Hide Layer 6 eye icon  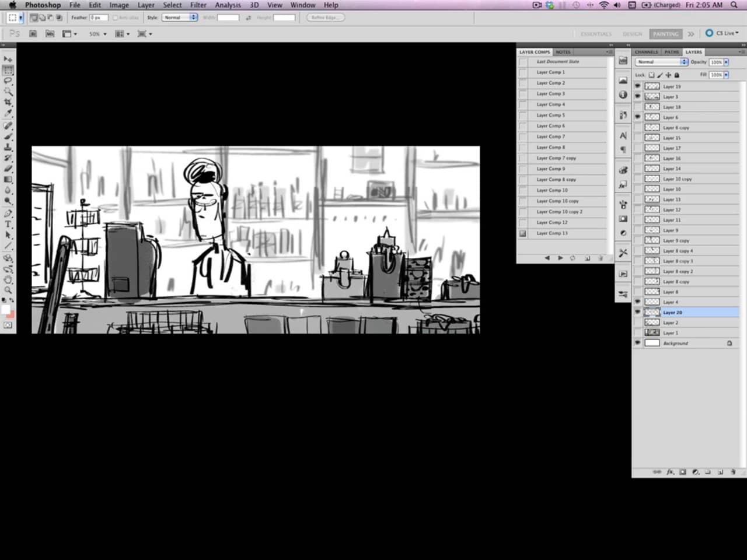(x=637, y=117)
